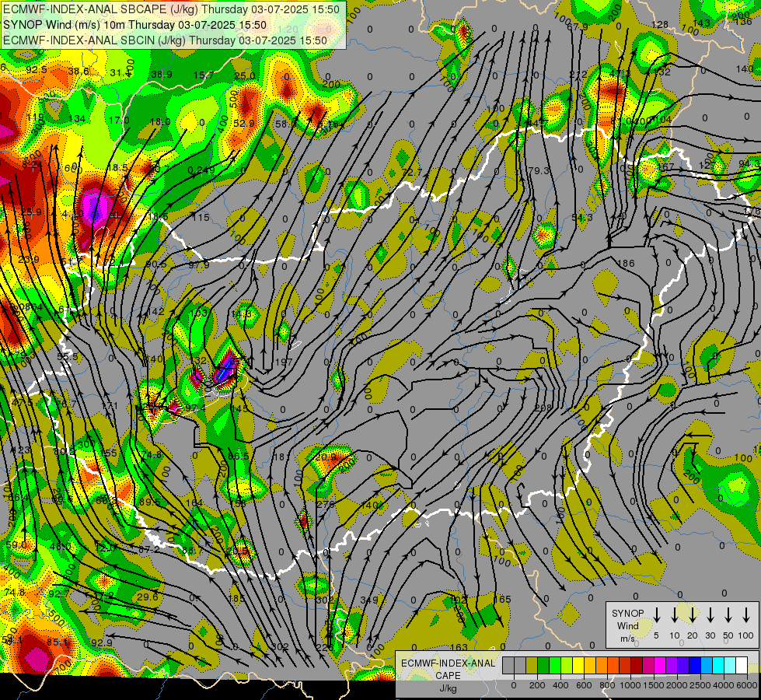Screen dimensions: 761x700
Task: Click the '165' value on the map
Action: click(502, 599)
